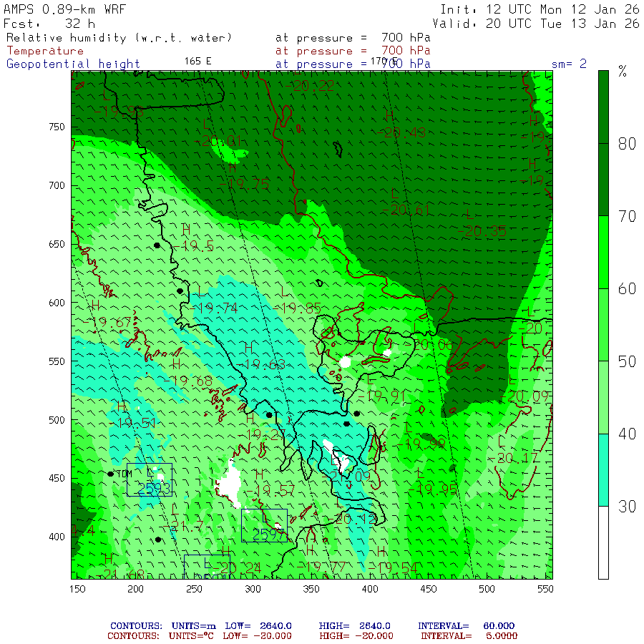The height and width of the screenshot is (644, 644).
Task: Select the boxed 2593 height label
Action: pos(152,488)
